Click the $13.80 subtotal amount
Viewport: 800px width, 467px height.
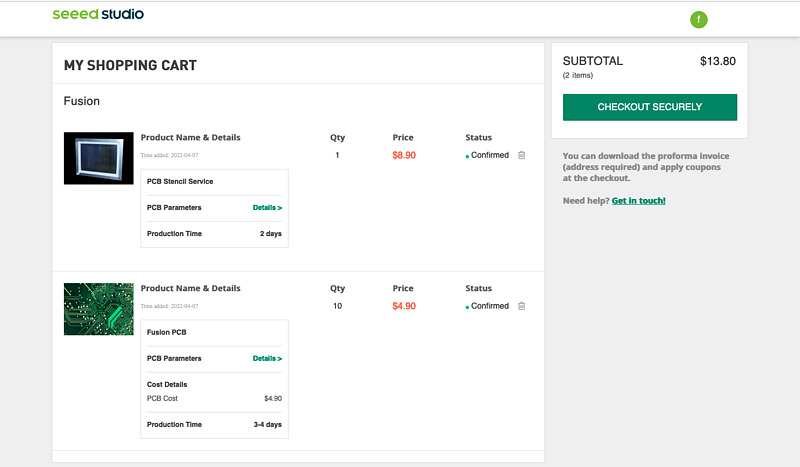(x=718, y=61)
